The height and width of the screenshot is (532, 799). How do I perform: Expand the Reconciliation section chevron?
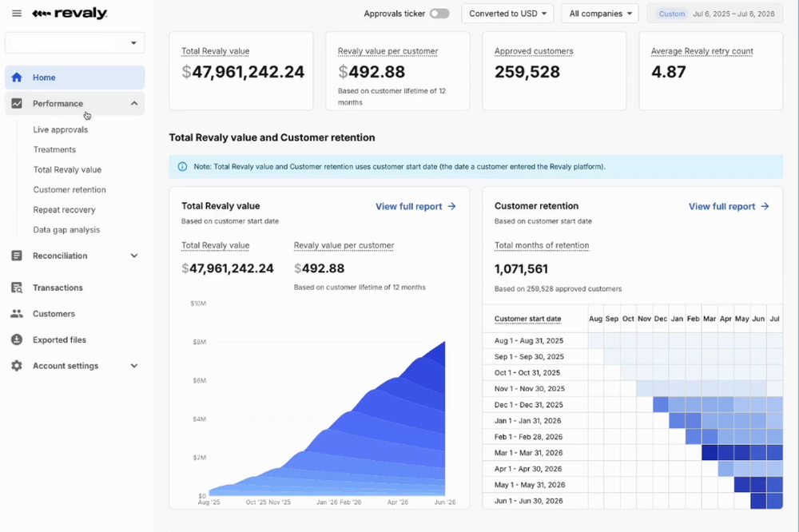[134, 256]
